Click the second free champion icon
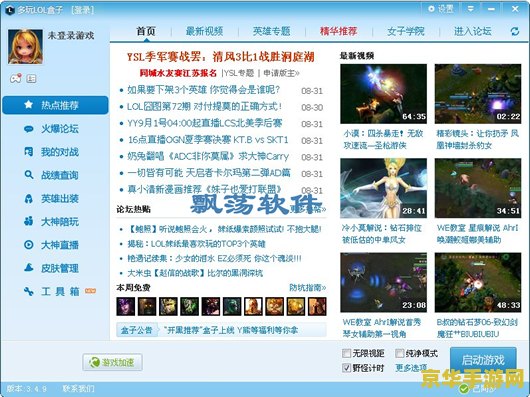This screenshot has height=397, width=530. click(147, 306)
